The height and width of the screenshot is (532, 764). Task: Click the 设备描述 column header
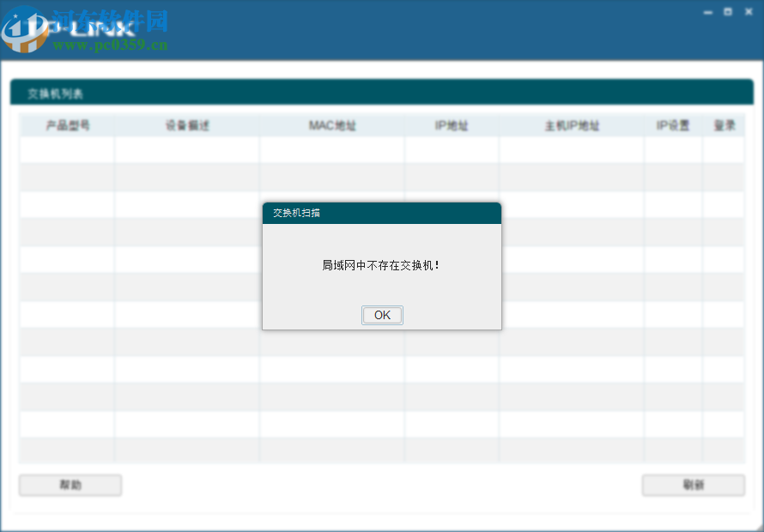(187, 124)
